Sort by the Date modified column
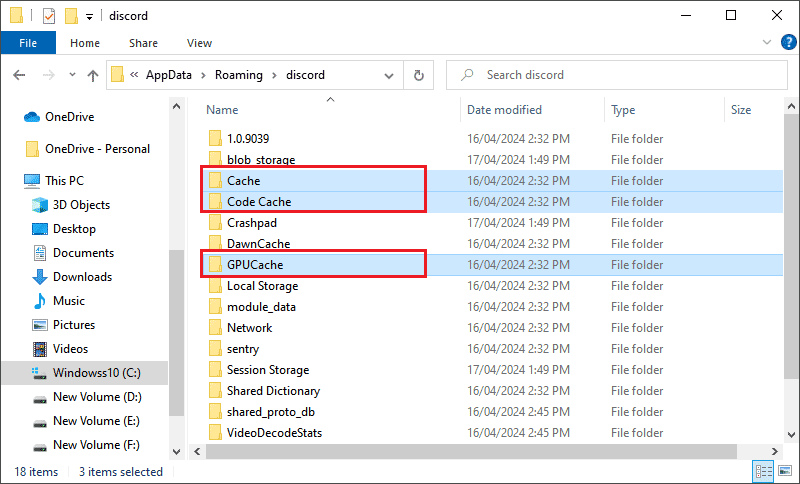Screen dimensions: 800x484 504,110
